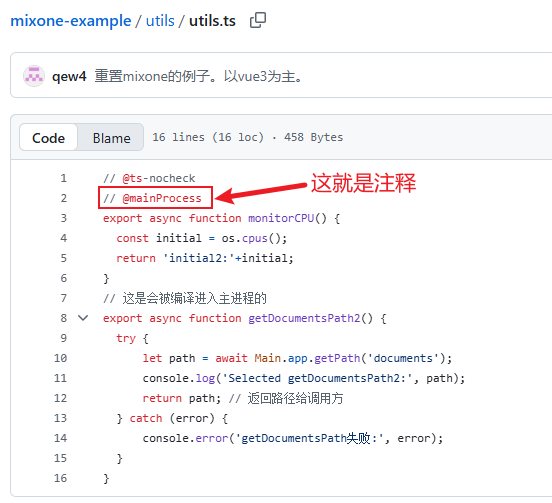This screenshot has width=552, height=503.
Task: Switch to the Blame tab
Action: point(112,138)
